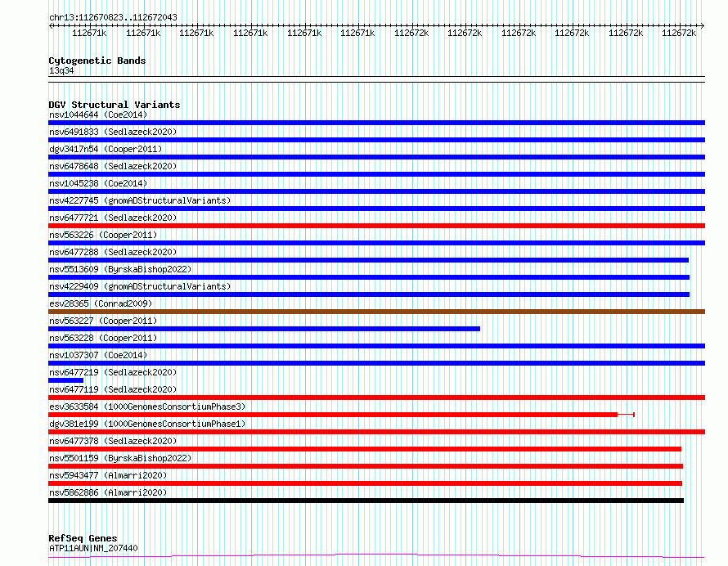Screen dimensions: 728x566
Task: Click the black bar under nsv5862886
Action: pyautogui.click(x=366, y=501)
